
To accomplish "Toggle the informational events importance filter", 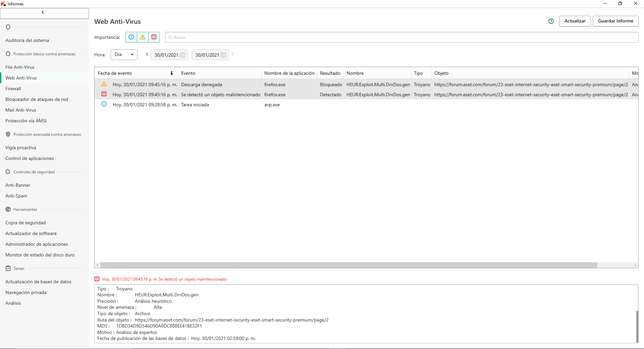I will pyautogui.click(x=131, y=37).
